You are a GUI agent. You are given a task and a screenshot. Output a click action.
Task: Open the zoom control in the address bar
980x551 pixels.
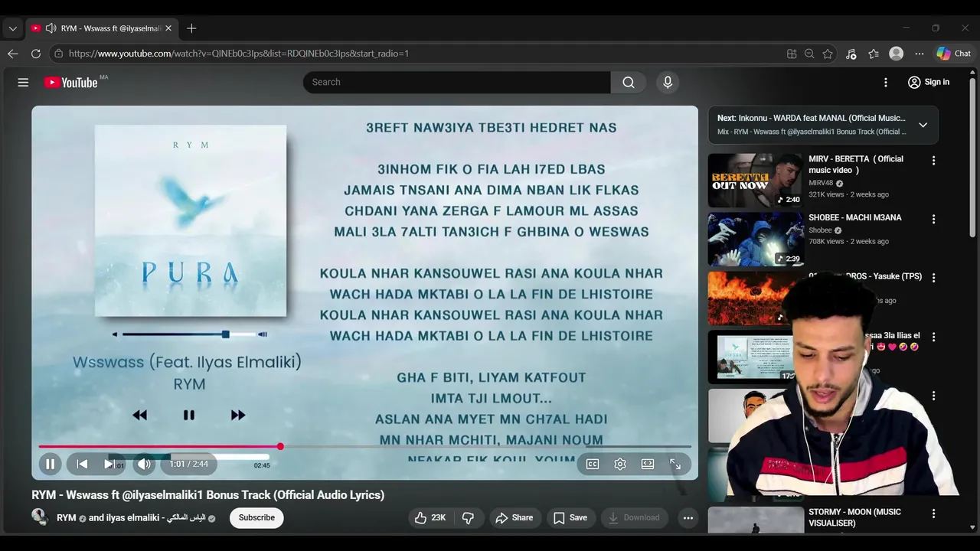tap(809, 54)
